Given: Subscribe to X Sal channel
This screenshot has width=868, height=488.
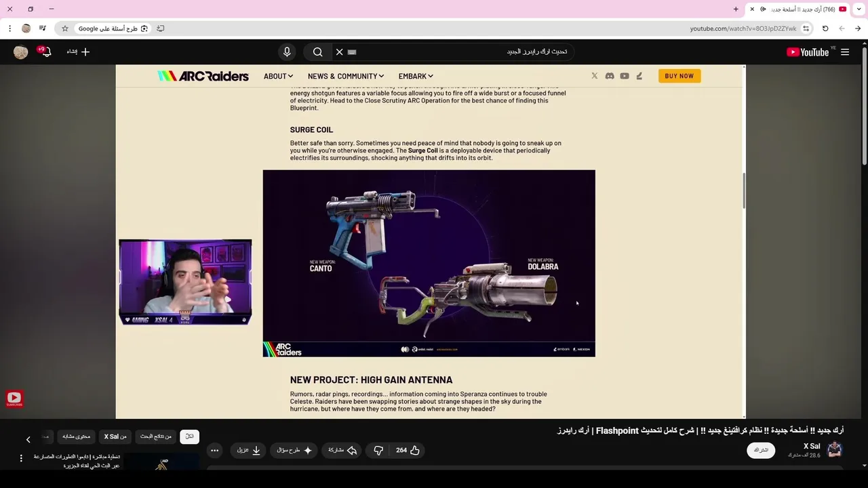Looking at the screenshot, I should point(761,450).
